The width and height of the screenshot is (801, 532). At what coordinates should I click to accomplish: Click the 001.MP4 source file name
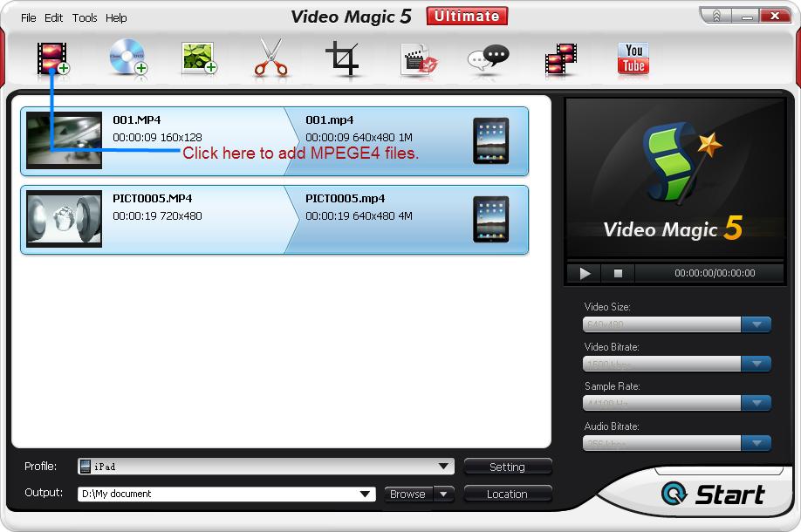tap(136, 120)
